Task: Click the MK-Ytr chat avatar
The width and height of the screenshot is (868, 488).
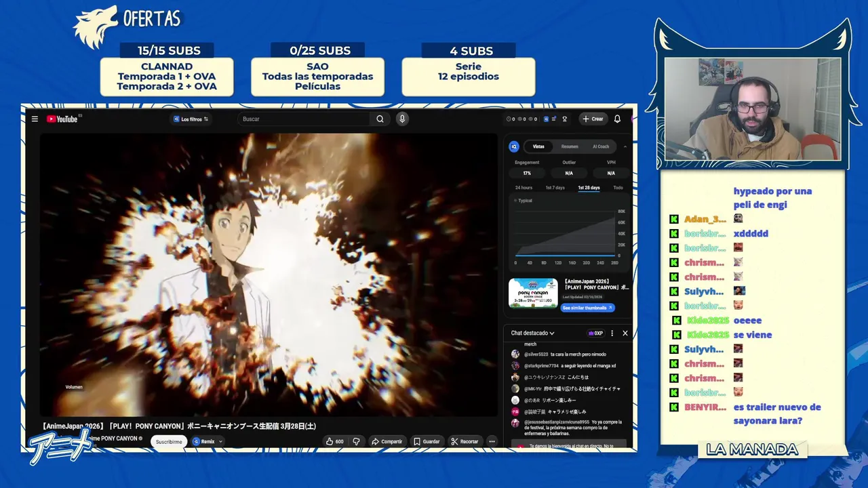Action: pyautogui.click(x=515, y=389)
